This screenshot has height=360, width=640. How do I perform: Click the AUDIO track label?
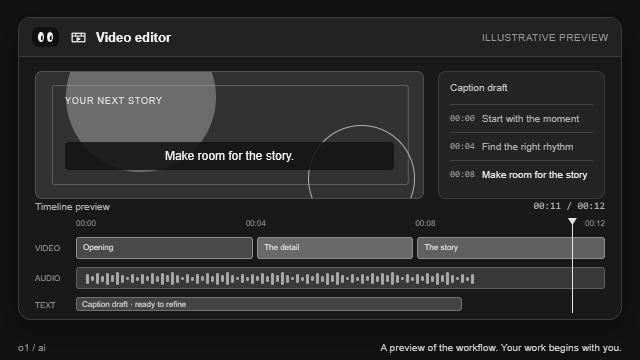pyautogui.click(x=47, y=278)
